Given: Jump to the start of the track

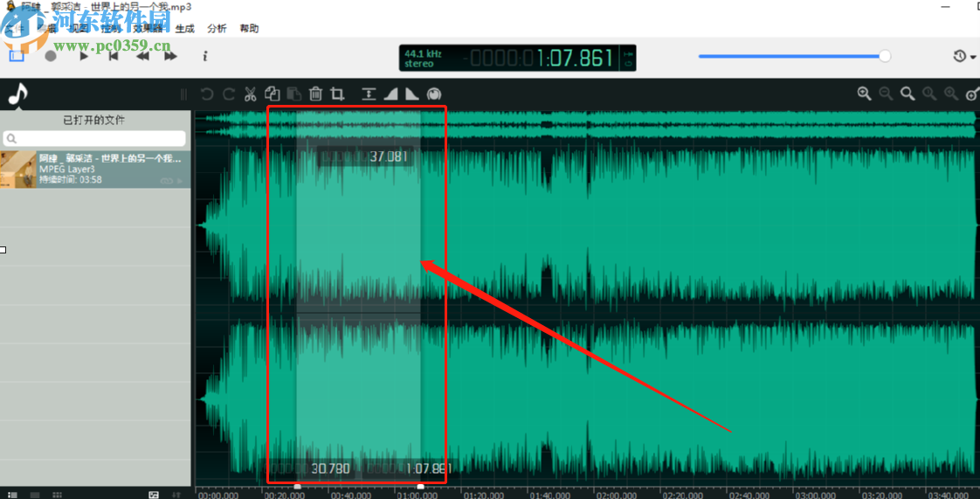Looking at the screenshot, I should coord(114,56).
